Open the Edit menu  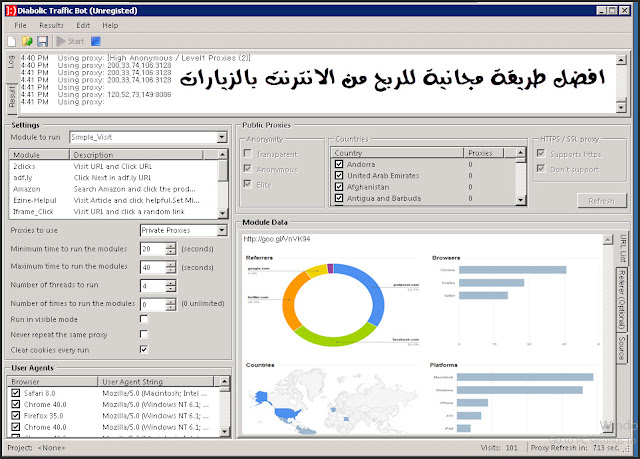[83, 25]
